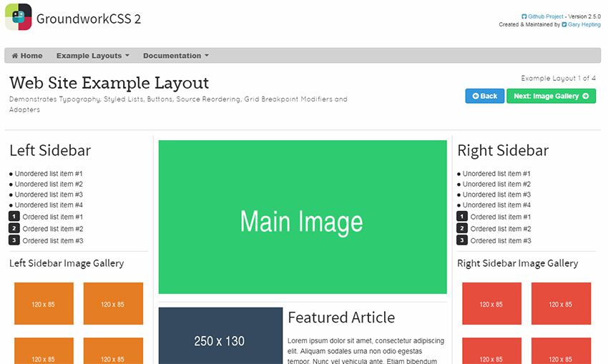Click the green Main Image placeholder
The width and height of the screenshot is (608, 364).
tap(303, 217)
